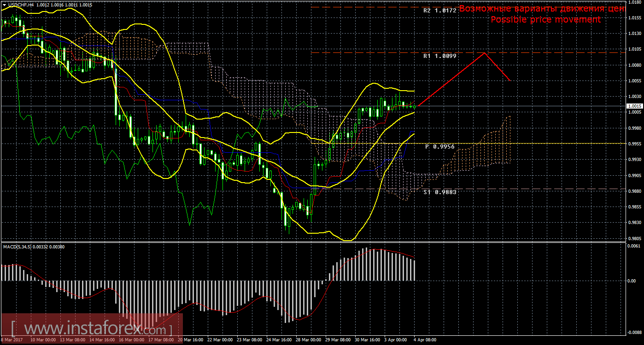Click the 1.0055 price axis value
Image resolution: width=644 pixels, height=345 pixels.
[634, 81]
